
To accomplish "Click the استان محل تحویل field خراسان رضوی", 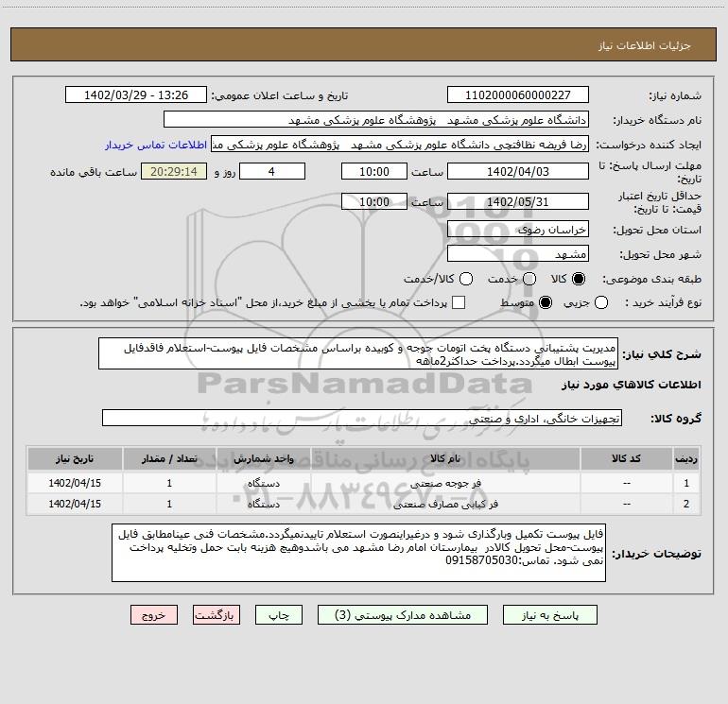I will tap(518, 229).
